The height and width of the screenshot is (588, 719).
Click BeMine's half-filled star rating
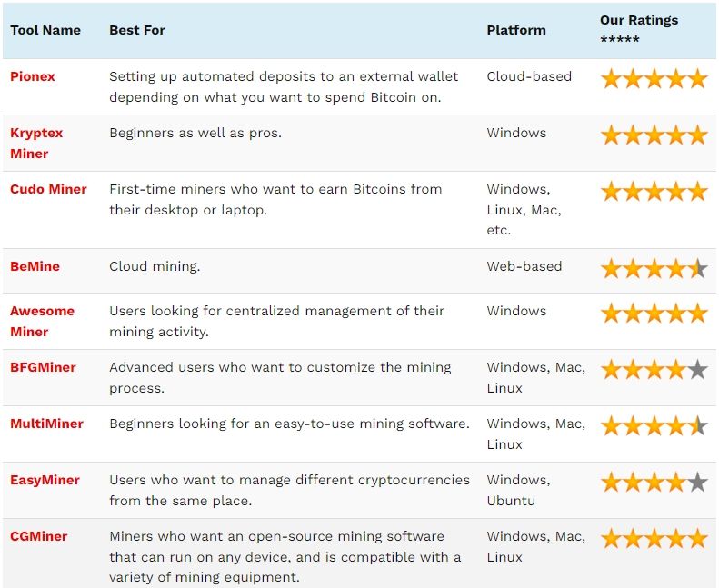pos(654,269)
